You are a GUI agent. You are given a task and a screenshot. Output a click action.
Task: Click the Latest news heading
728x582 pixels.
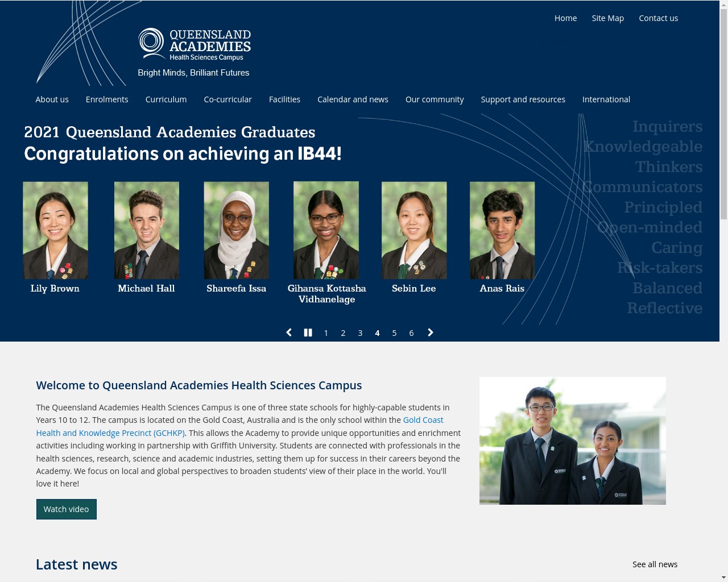[x=77, y=564]
